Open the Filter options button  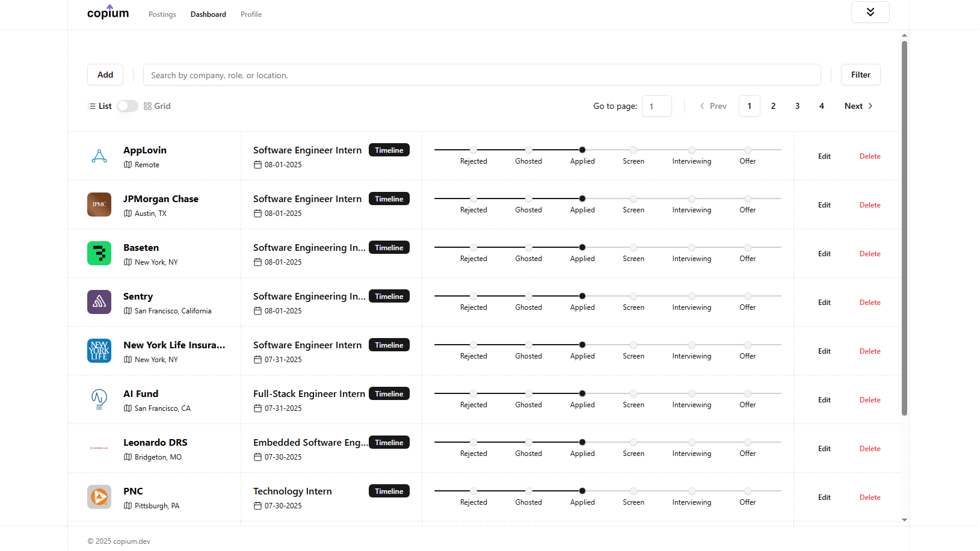860,75
